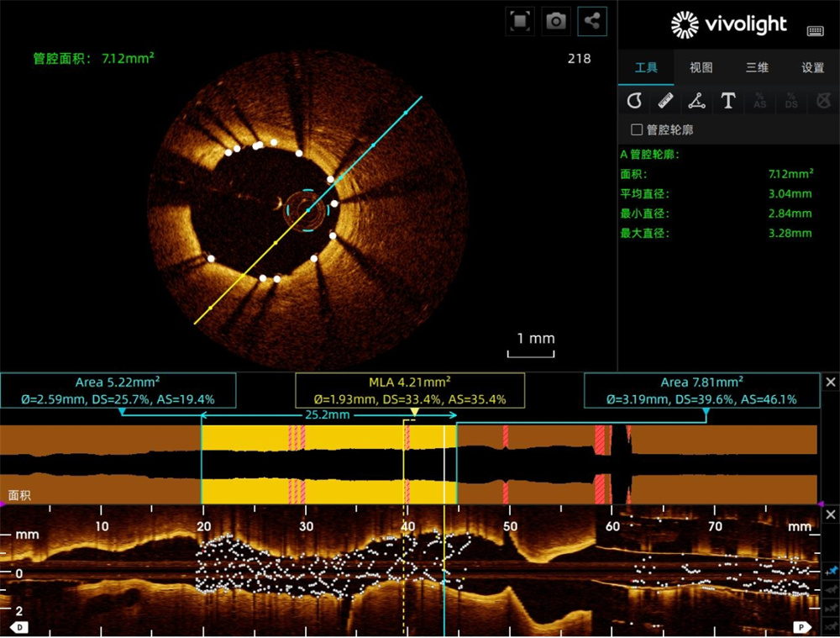
Task: Click the 最大直径 value 3.28mm
Action: [790, 233]
